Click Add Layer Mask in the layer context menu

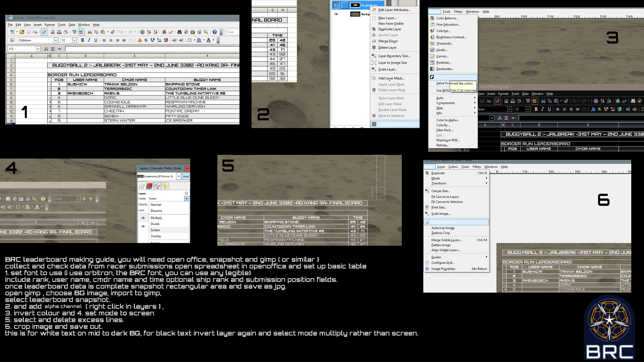(x=391, y=78)
